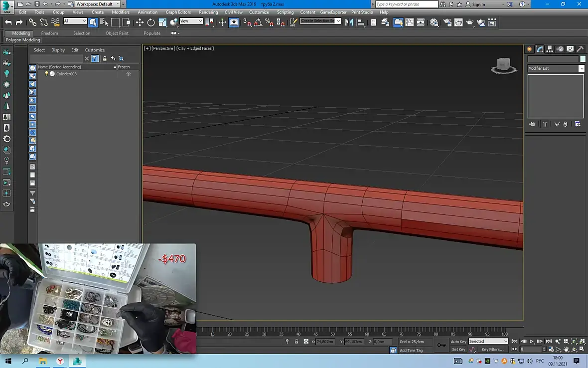The height and width of the screenshot is (368, 588).
Task: Open the Modifier List dropdown
Action: tap(556, 68)
